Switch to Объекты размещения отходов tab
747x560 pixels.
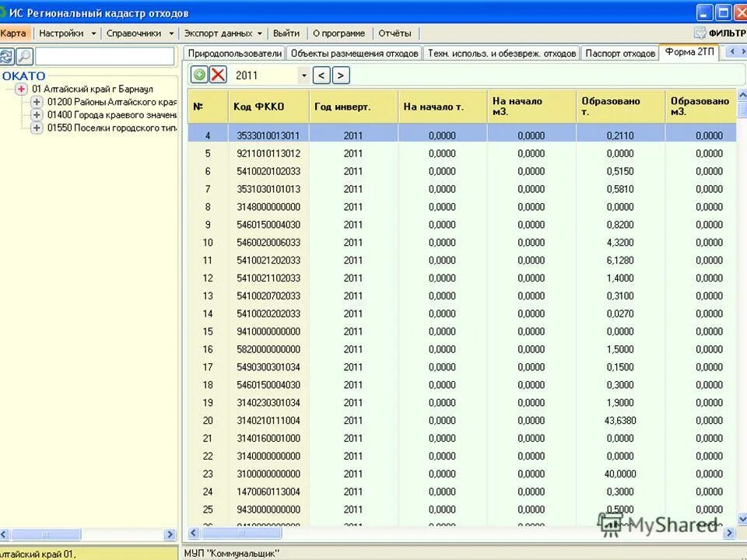pyautogui.click(x=355, y=54)
